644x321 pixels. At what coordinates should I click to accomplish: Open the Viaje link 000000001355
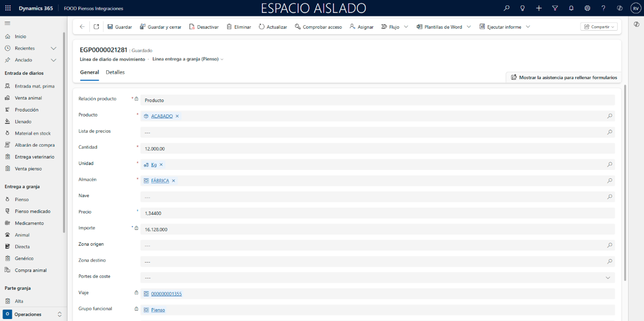coord(166,294)
